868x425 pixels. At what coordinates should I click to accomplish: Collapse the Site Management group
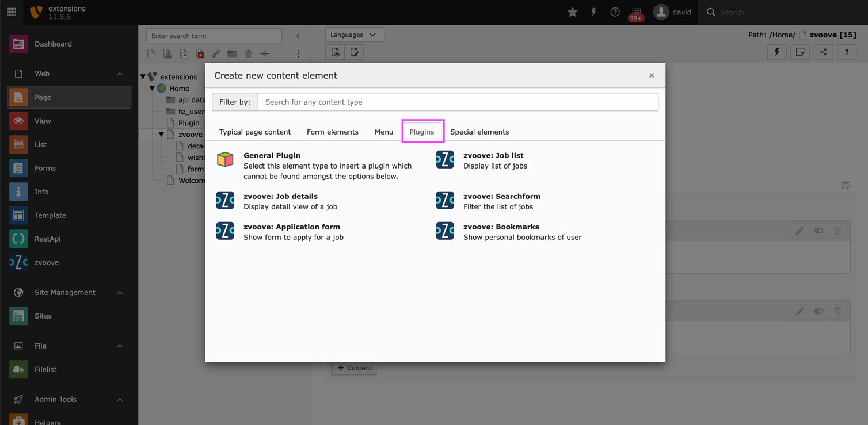pyautogui.click(x=69, y=292)
